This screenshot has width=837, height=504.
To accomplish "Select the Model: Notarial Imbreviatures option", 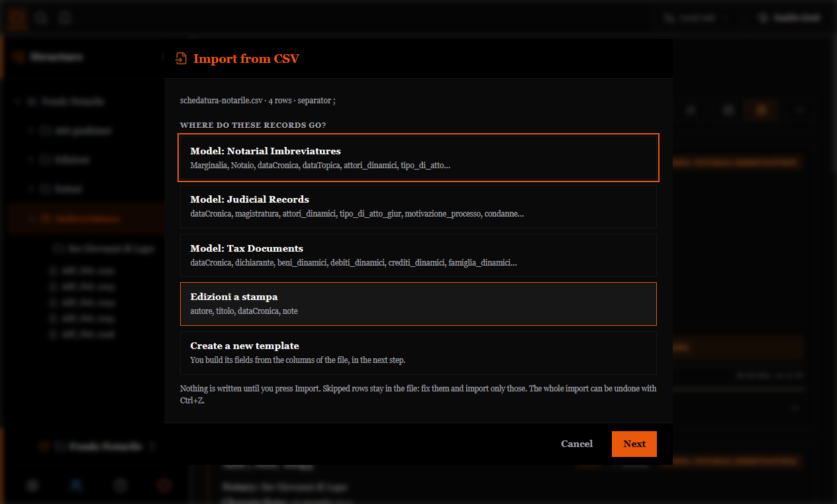I will pyautogui.click(x=418, y=158).
